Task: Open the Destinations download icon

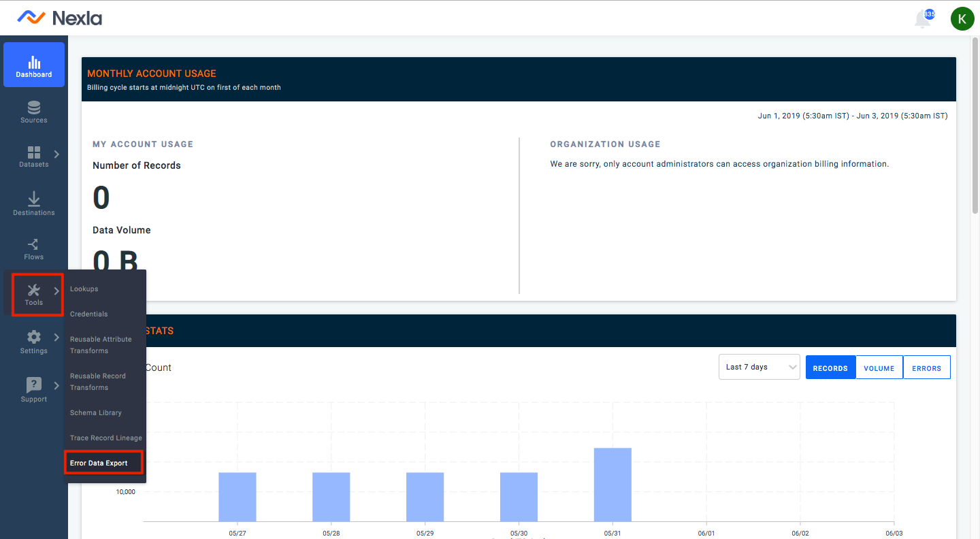Action: (34, 199)
